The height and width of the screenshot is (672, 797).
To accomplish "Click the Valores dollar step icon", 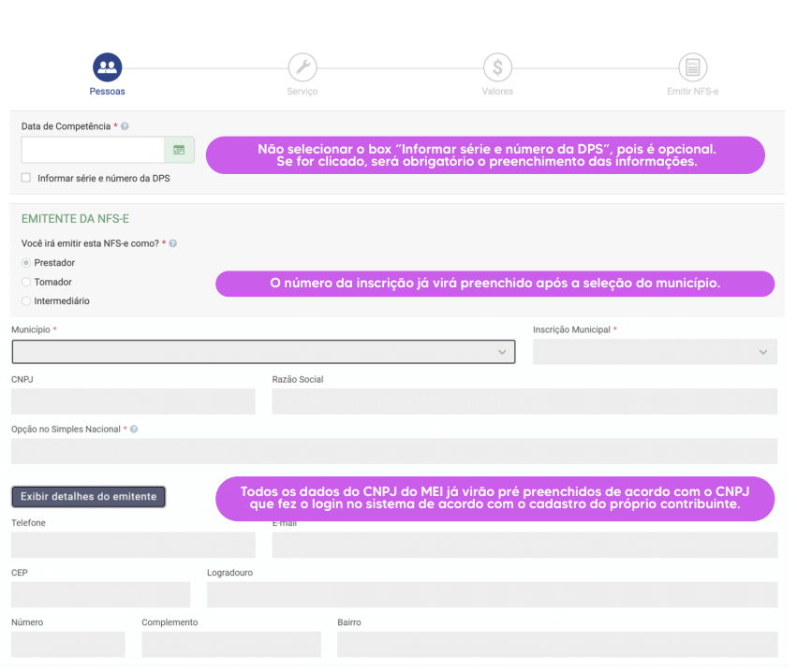I will (x=497, y=67).
